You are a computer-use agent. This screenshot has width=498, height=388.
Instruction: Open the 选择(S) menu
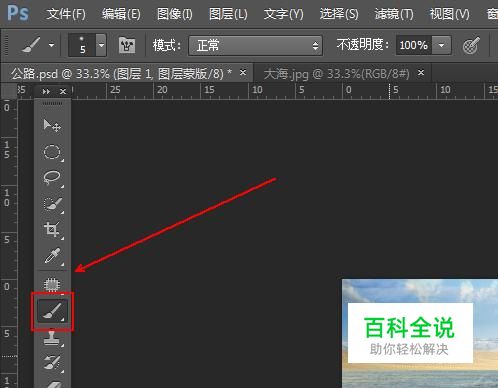[x=339, y=14]
